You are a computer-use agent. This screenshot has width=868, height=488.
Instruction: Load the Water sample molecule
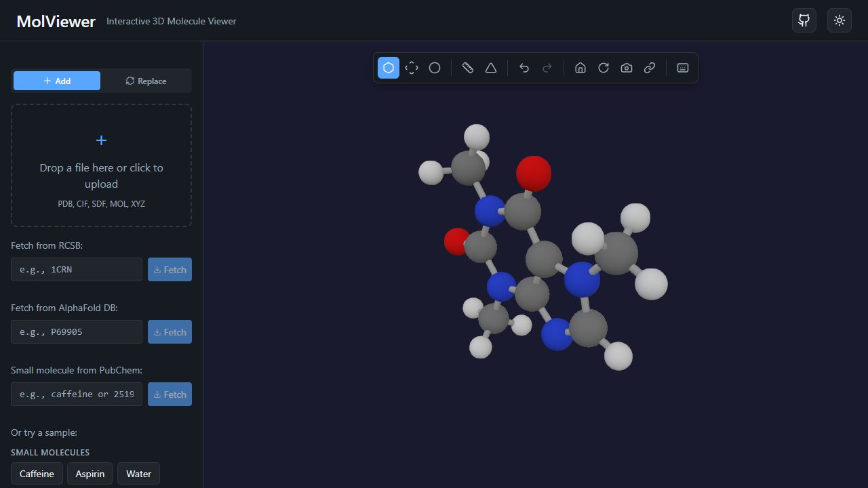point(138,474)
